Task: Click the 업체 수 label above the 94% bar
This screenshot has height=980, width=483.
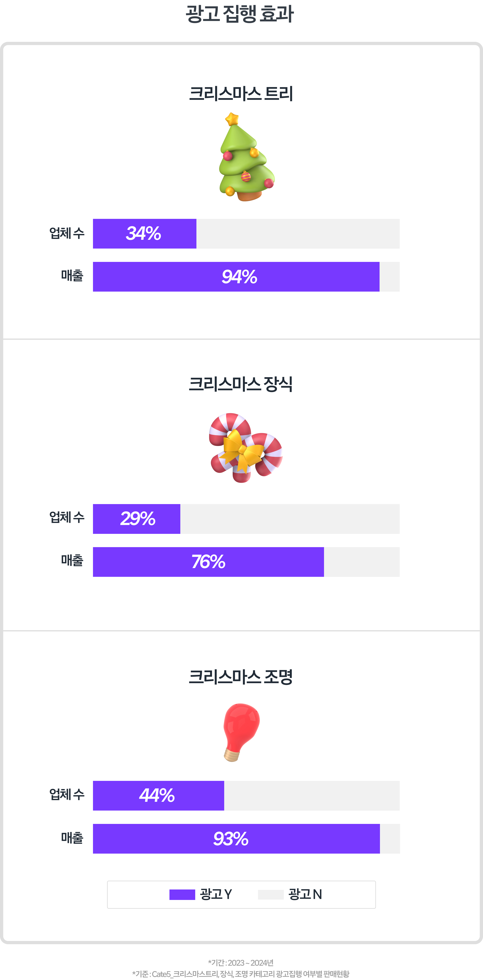Action: (67, 233)
